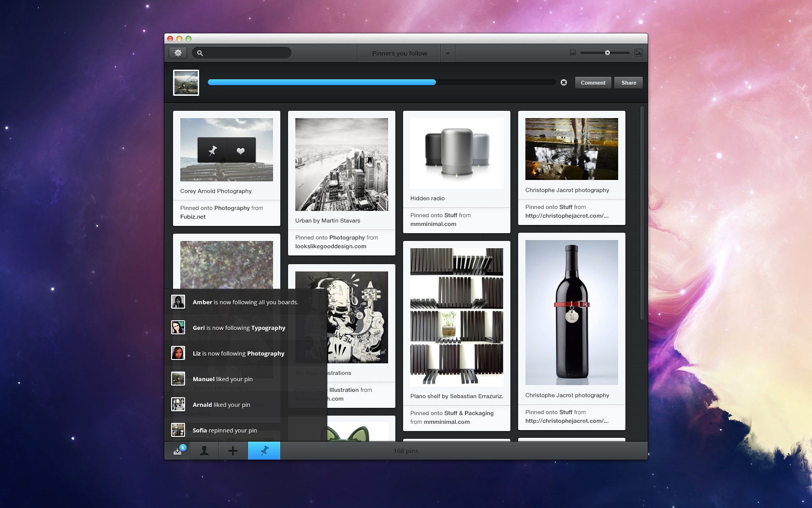The width and height of the screenshot is (812, 508).
Task: Click the thumbnail size slider handle
Action: [608, 53]
